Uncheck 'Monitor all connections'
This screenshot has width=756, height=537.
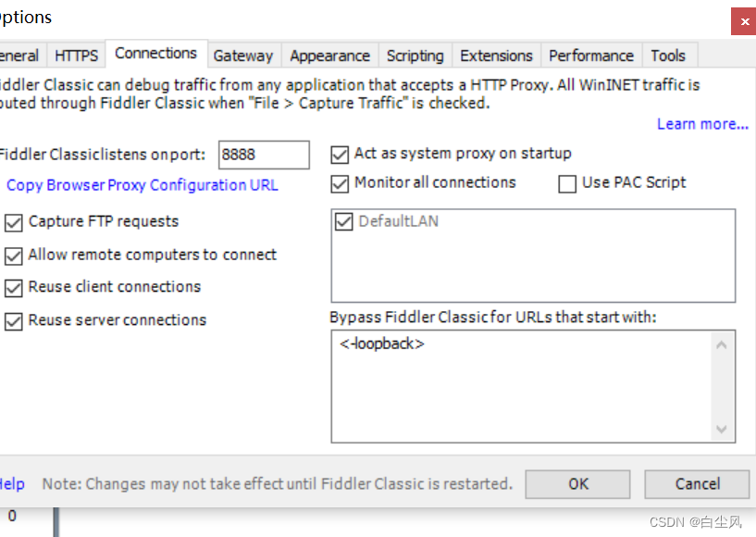[x=340, y=183]
